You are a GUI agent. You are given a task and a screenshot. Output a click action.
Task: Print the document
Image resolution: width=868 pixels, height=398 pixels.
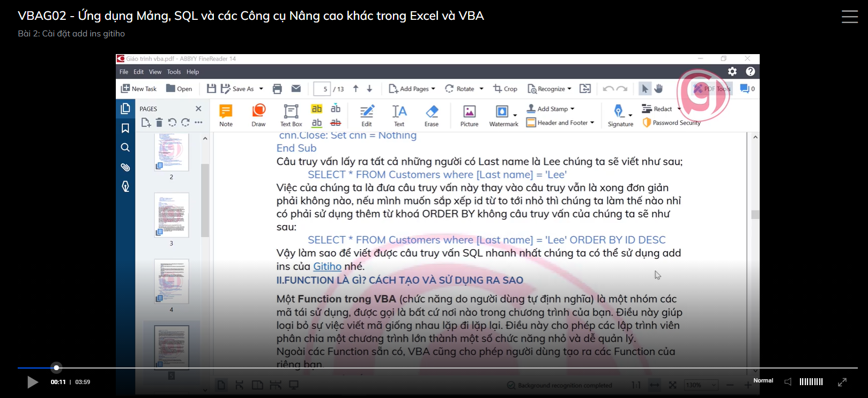click(277, 89)
